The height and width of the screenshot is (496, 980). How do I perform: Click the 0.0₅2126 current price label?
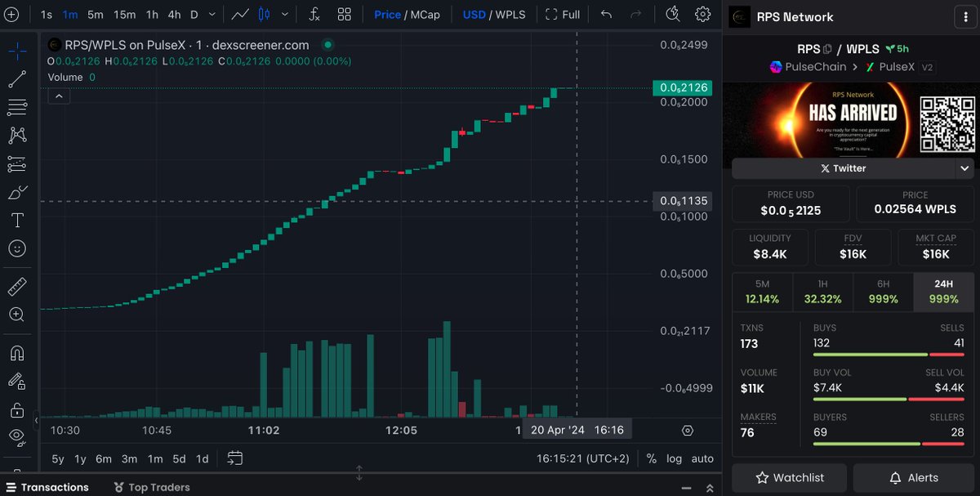[x=682, y=87]
